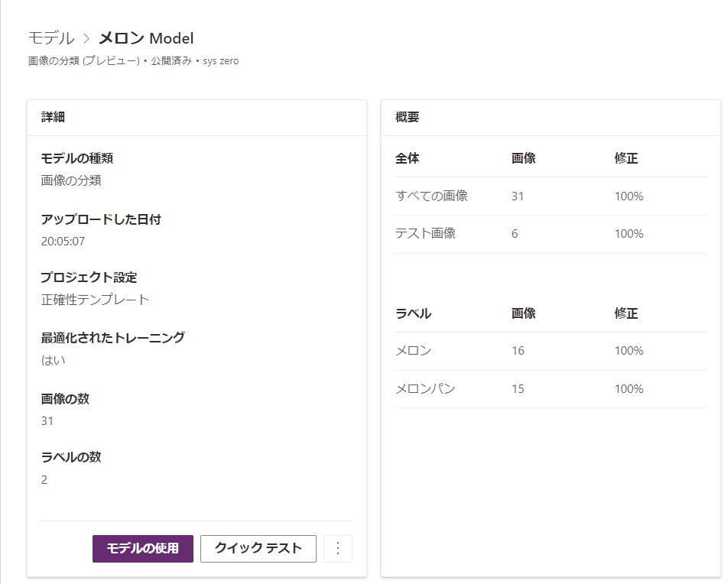The height and width of the screenshot is (584, 728).
Task: Open the more options three-dot menu
Action: [x=337, y=548]
